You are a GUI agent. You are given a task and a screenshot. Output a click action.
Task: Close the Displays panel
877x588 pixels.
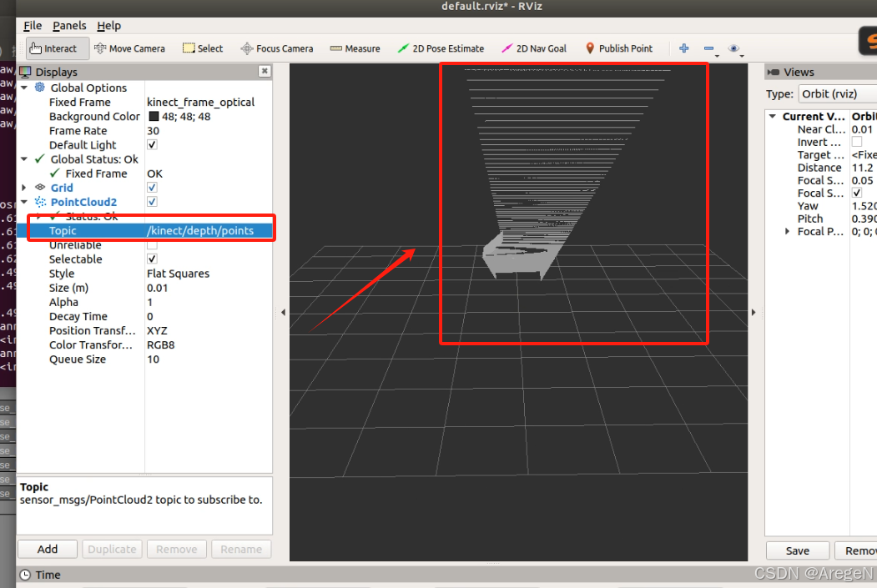click(265, 71)
